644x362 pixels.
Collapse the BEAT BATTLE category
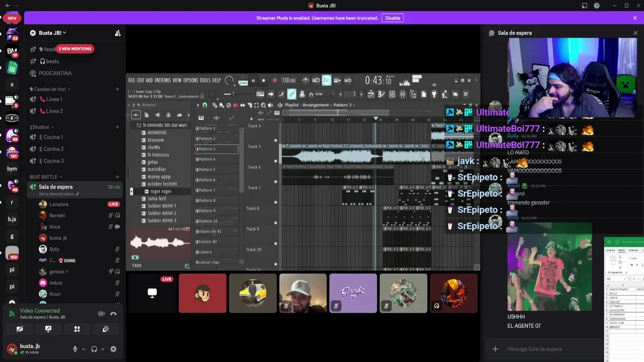click(x=46, y=177)
